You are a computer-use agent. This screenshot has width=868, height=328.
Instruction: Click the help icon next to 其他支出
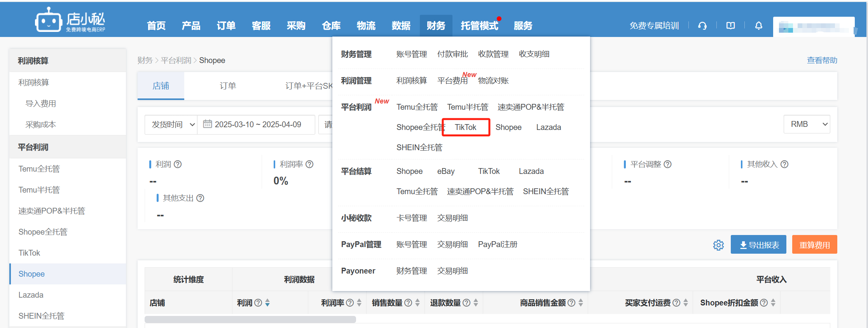coord(200,198)
